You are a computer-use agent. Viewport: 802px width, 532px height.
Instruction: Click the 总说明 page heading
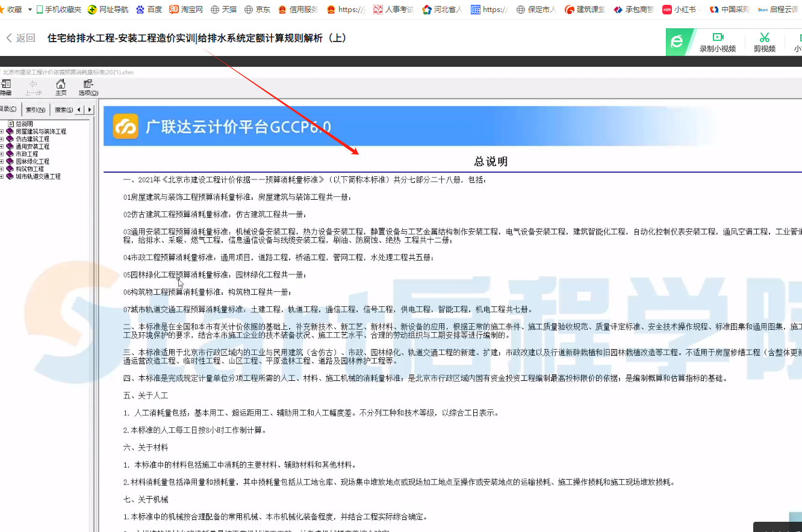click(x=491, y=161)
